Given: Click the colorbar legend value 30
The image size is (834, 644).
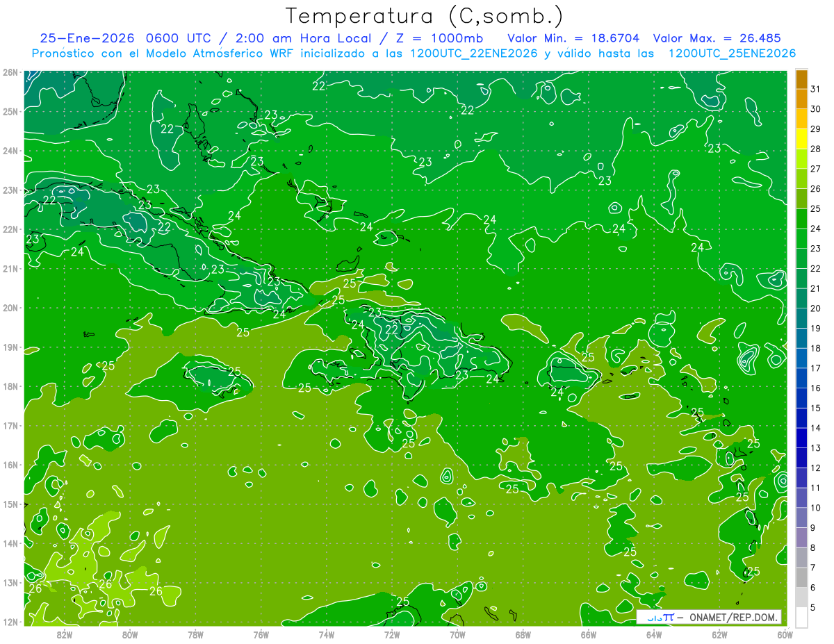Looking at the screenshot, I should (x=815, y=109).
